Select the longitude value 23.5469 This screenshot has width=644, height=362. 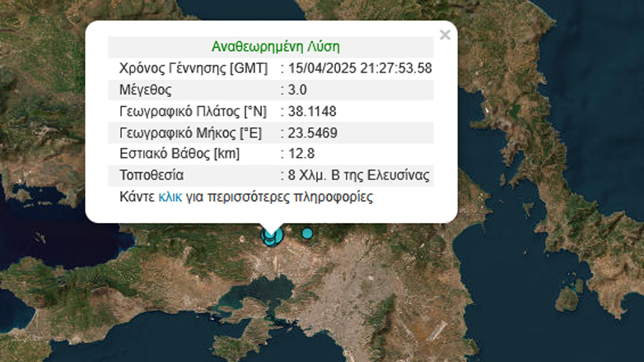313,133
